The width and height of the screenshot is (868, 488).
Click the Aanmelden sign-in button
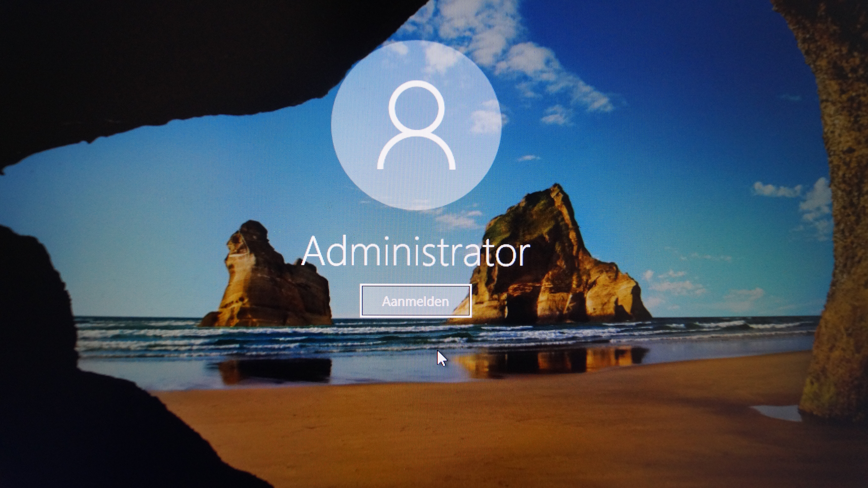[x=416, y=301]
